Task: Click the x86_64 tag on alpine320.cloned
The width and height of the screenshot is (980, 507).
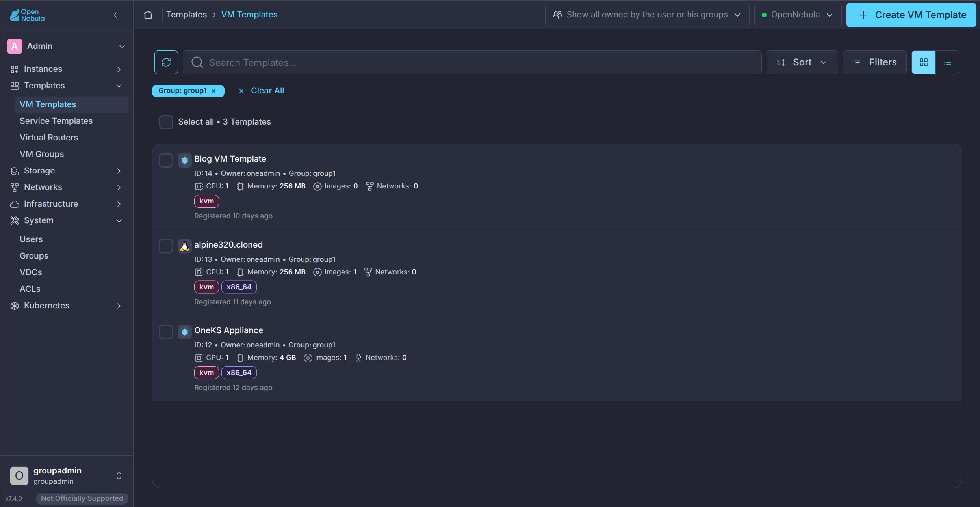Action: [239, 287]
